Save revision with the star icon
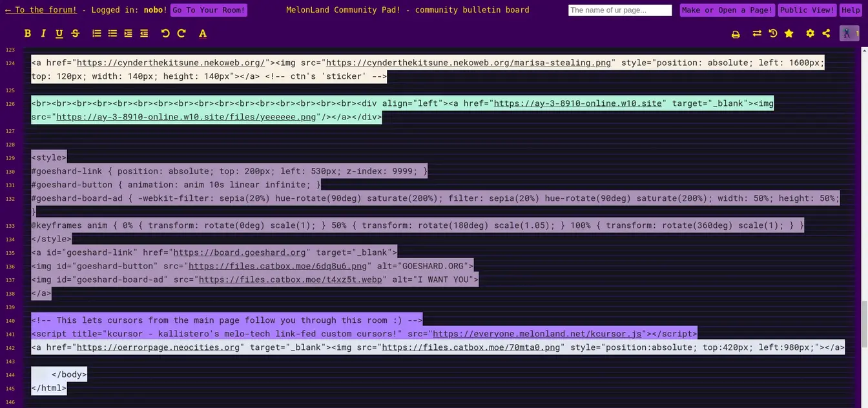 (789, 34)
